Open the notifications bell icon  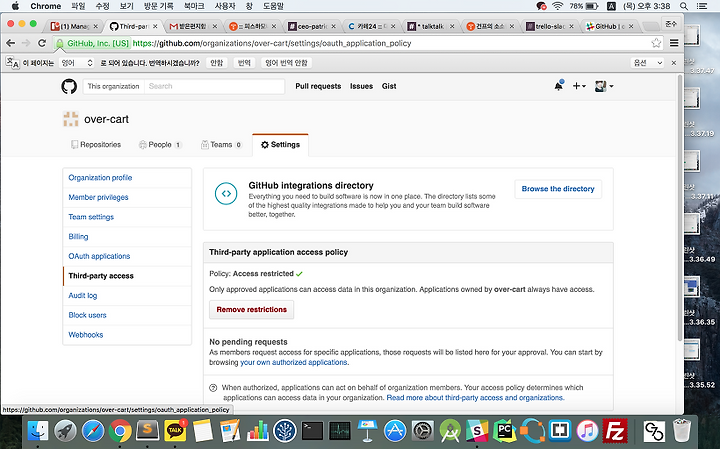[x=559, y=85]
